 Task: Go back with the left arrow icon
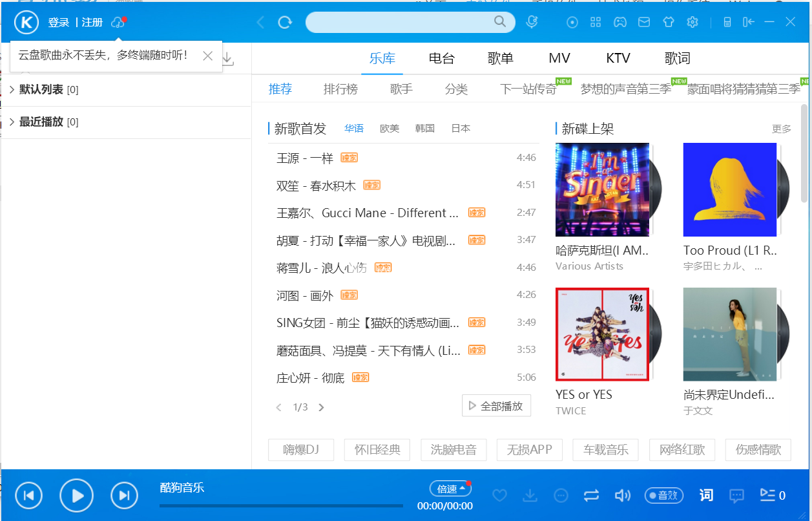pos(260,23)
